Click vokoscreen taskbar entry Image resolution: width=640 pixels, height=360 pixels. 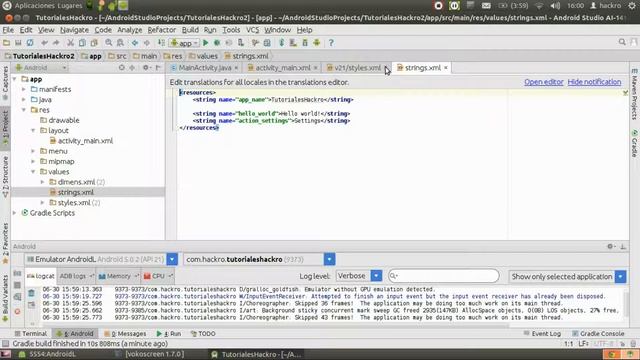(x=155, y=354)
